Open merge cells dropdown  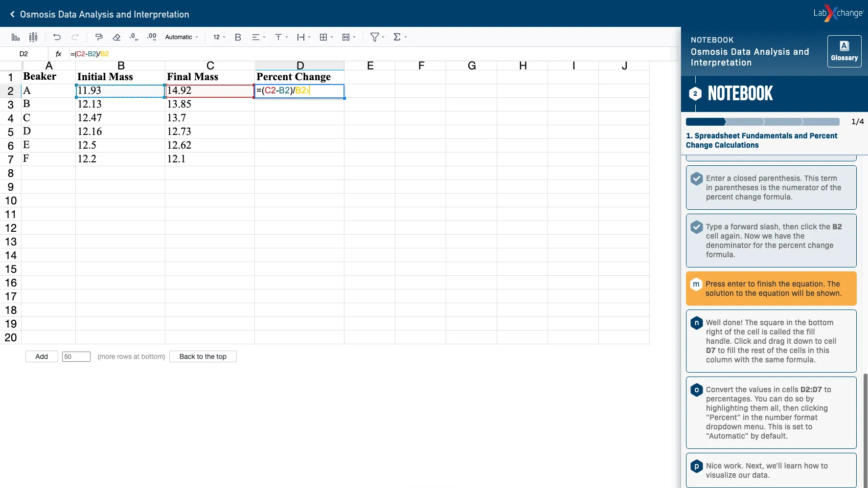click(x=349, y=37)
